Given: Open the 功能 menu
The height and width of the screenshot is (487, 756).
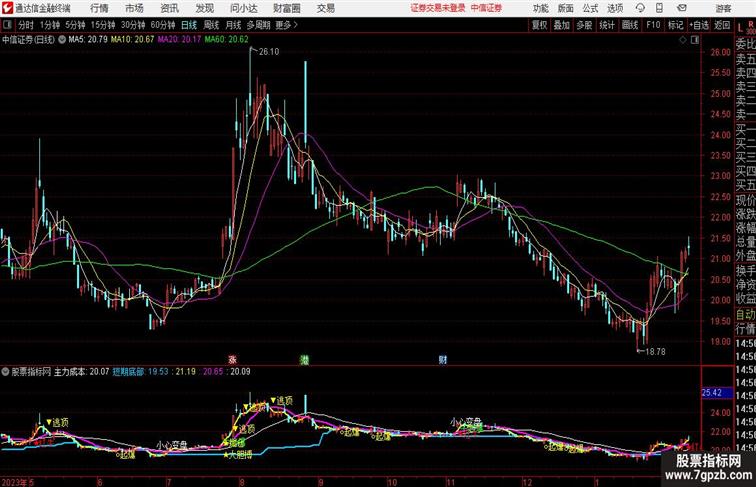Looking at the screenshot, I should tap(540, 8).
